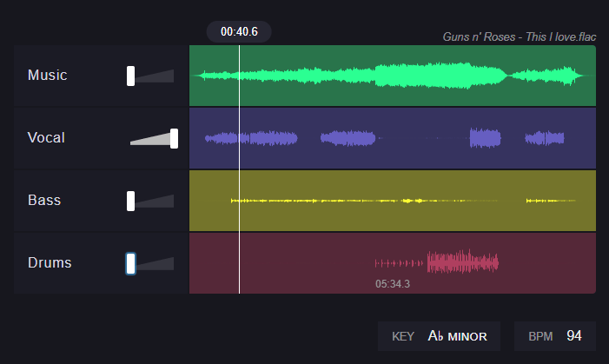The height and width of the screenshot is (364, 609).
Task: Click the Music track label
Action: [48, 75]
